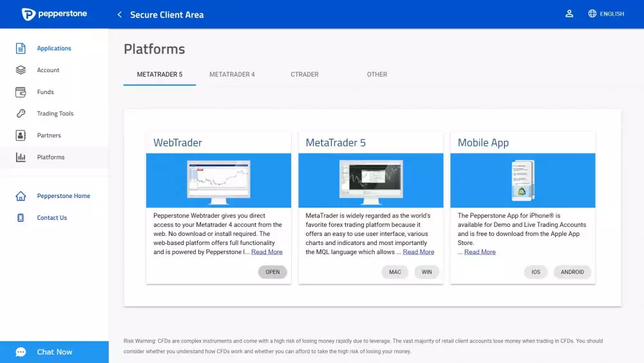Viewport: 644px width, 363px height.
Task: Click the WebTrader card title
Action: [178, 142]
